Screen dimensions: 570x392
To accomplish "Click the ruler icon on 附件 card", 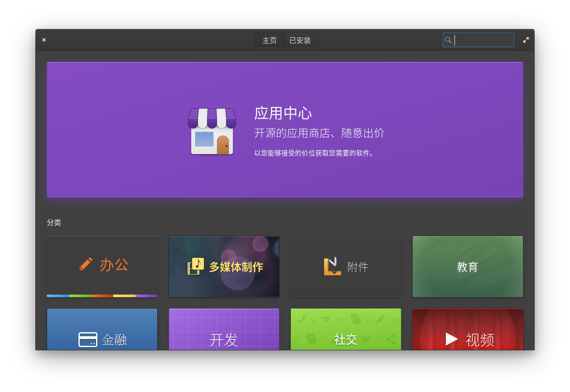I will [332, 266].
